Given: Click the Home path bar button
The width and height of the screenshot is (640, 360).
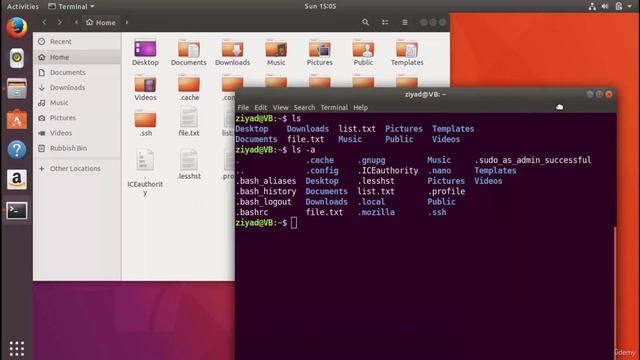Looking at the screenshot, I should (x=101, y=22).
